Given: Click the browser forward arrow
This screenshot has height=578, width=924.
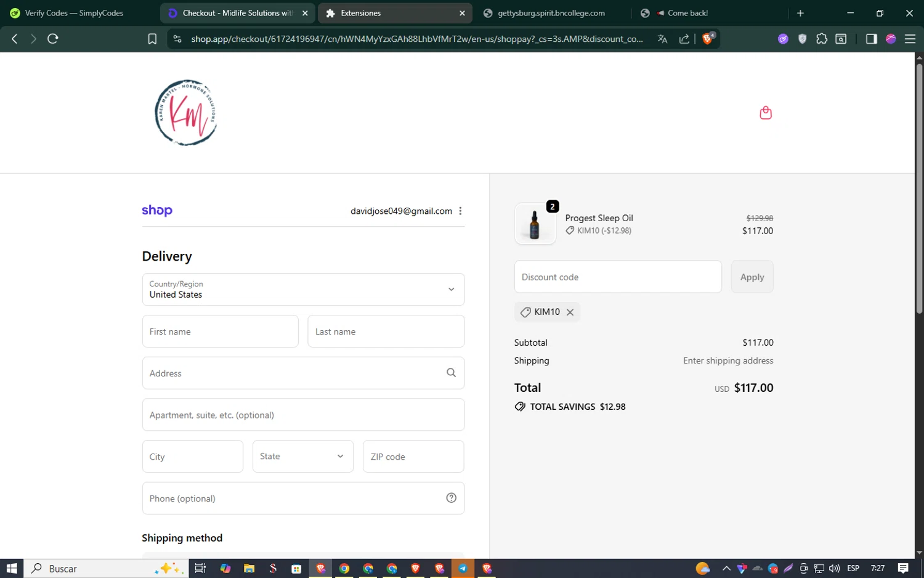Looking at the screenshot, I should 33,39.
